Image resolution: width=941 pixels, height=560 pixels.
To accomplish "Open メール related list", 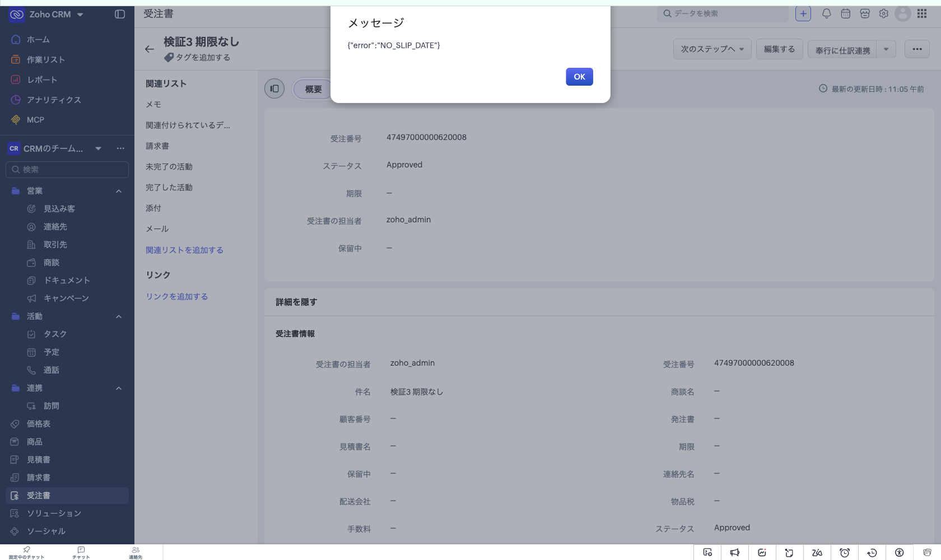I will (x=157, y=229).
